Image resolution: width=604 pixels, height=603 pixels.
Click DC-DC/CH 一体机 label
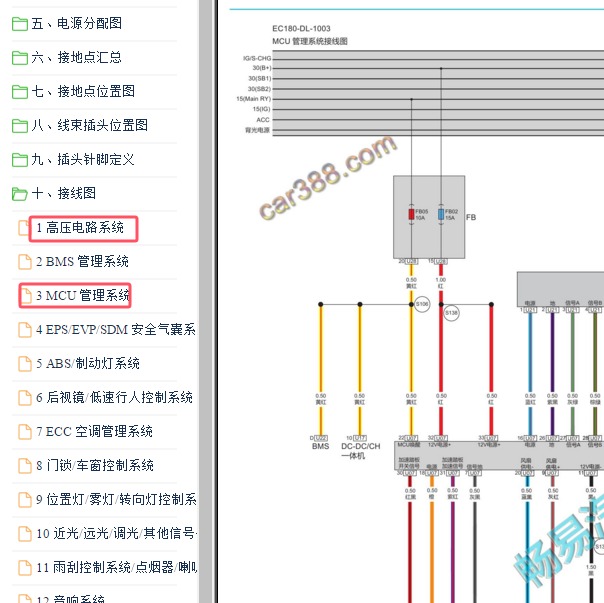click(360, 451)
